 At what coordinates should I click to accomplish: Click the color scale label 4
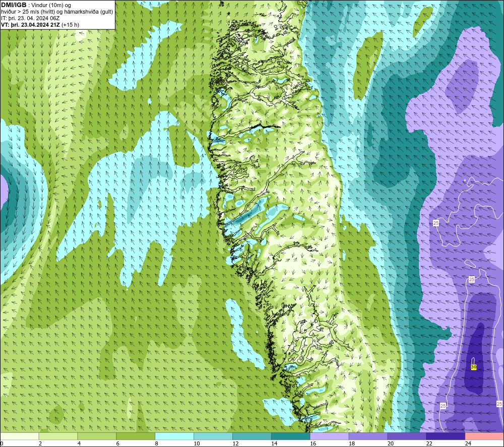[x=79, y=443]
